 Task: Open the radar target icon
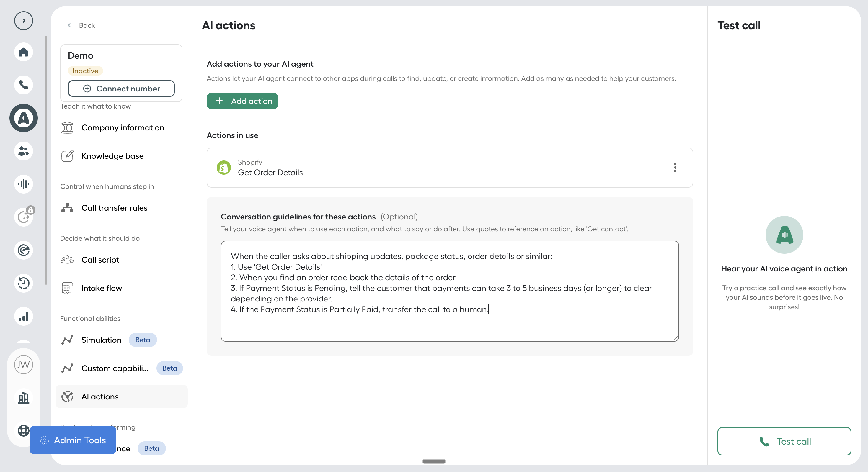(24, 250)
